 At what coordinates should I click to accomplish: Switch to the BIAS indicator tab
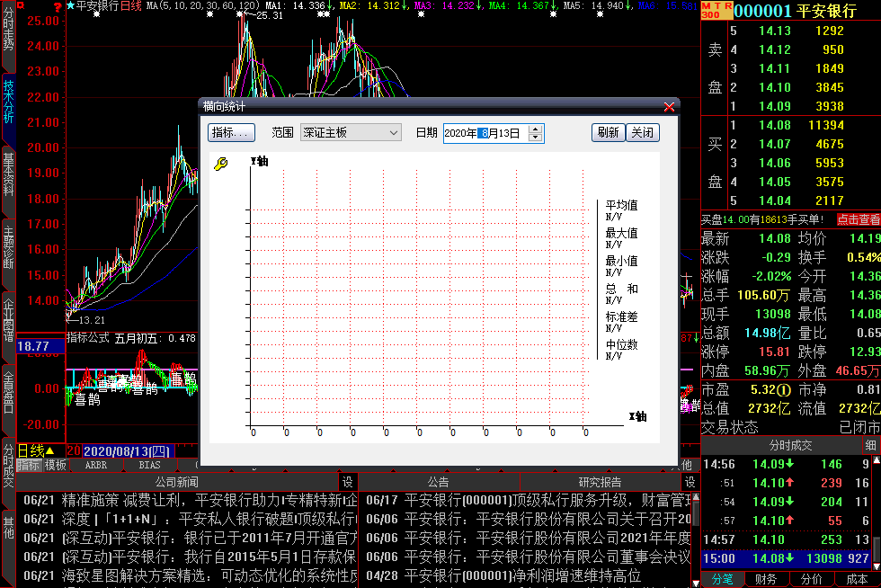(x=149, y=465)
